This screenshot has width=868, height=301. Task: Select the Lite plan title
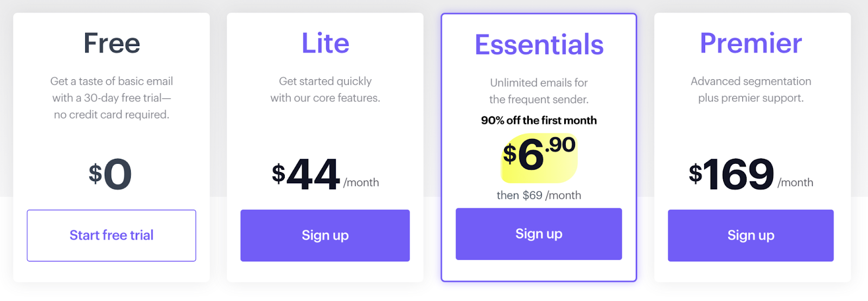325,43
